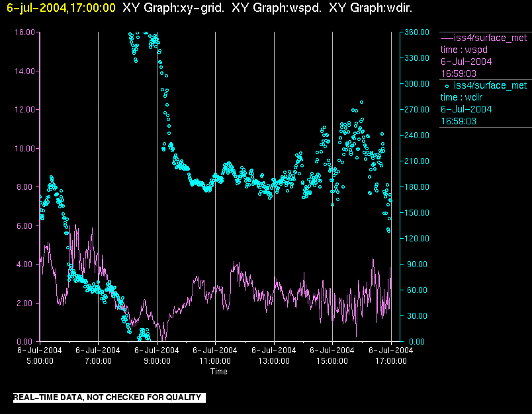532x414 pixels.
Task: Select the 'XY Graph:xy-grid.' title text
Action: coord(173,8)
